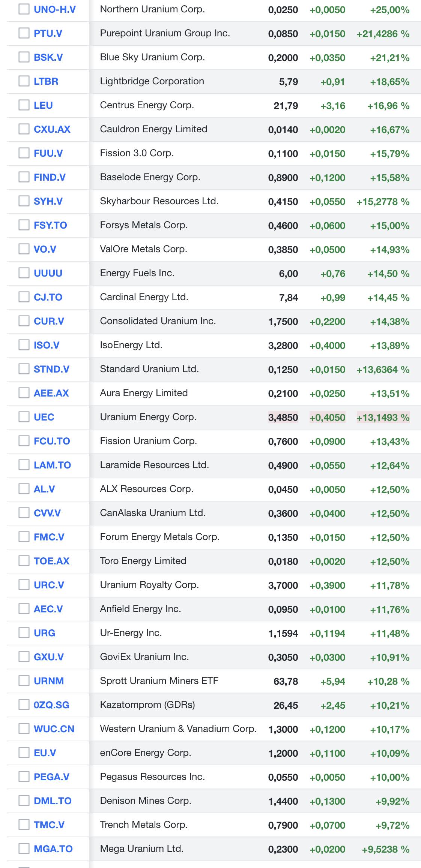Image resolution: width=421 pixels, height=868 pixels.
Task: Open the CJ.TO ticker link
Action: pos(48,298)
